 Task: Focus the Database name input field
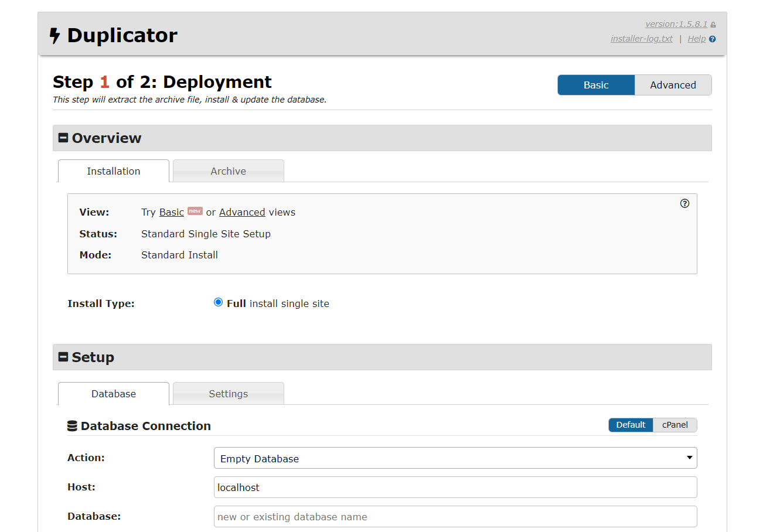[455, 516]
